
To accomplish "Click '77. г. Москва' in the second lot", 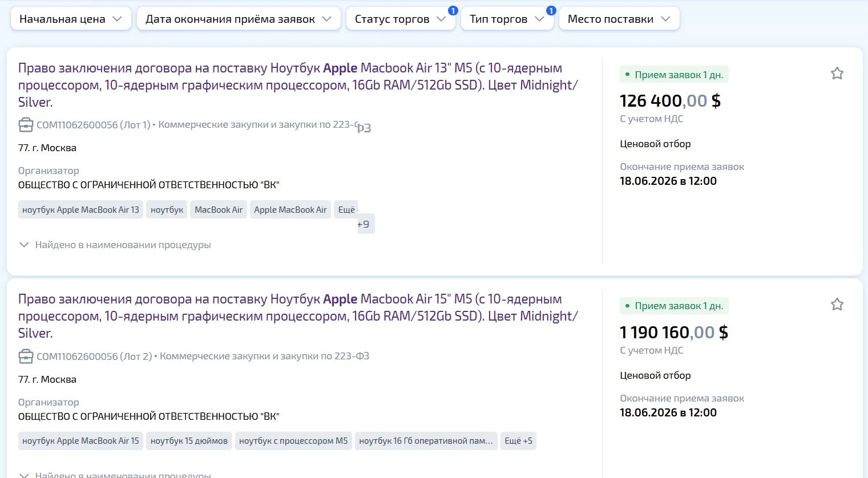I will (47, 379).
